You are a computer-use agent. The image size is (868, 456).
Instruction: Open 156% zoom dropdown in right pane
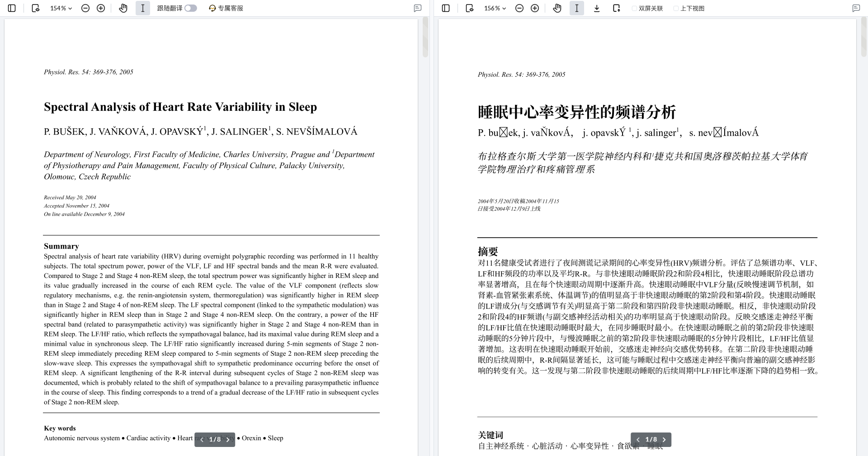495,8
